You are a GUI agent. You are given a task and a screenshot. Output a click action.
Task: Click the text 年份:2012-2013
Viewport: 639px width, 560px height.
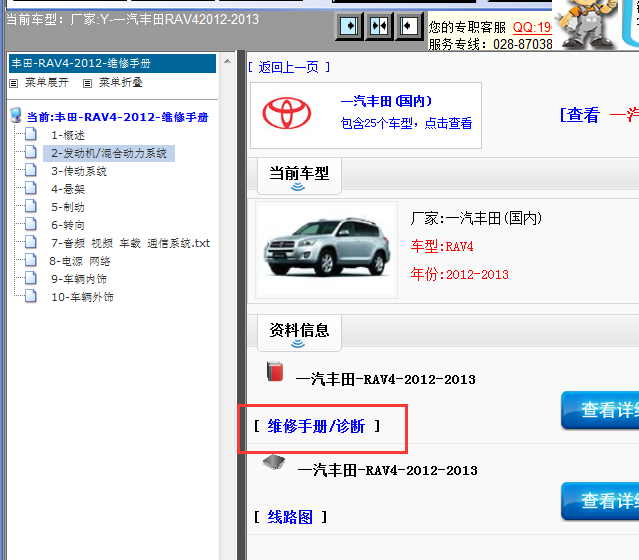pyautogui.click(x=459, y=275)
